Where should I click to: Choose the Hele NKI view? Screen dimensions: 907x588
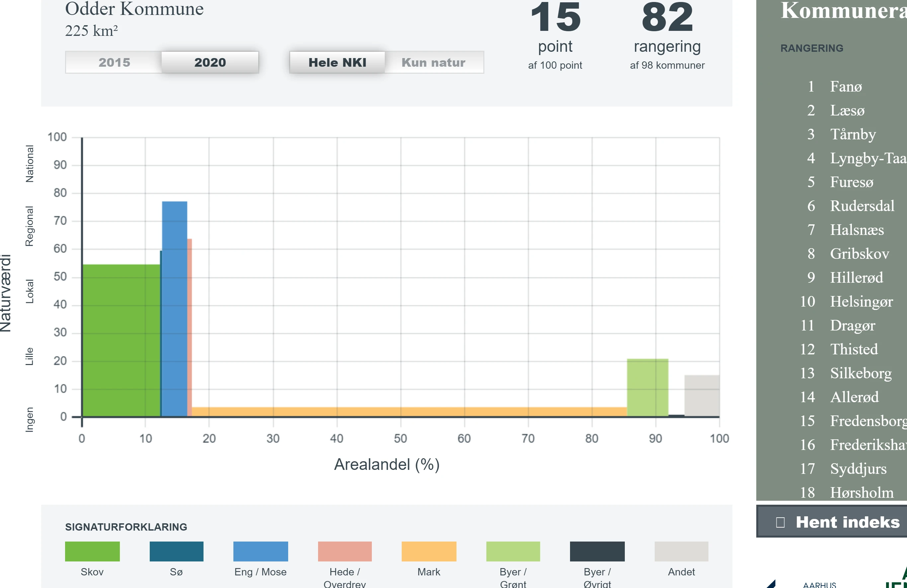point(337,62)
